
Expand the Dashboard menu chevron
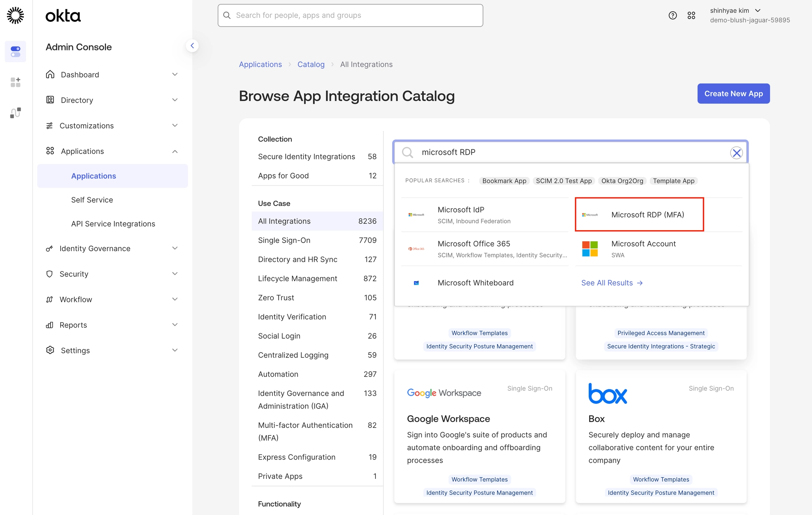click(175, 74)
